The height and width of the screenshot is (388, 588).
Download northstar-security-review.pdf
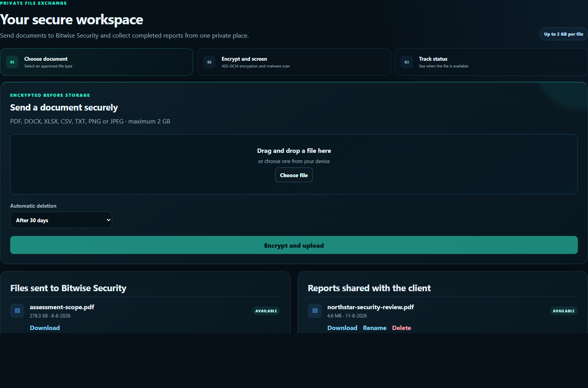coord(342,328)
